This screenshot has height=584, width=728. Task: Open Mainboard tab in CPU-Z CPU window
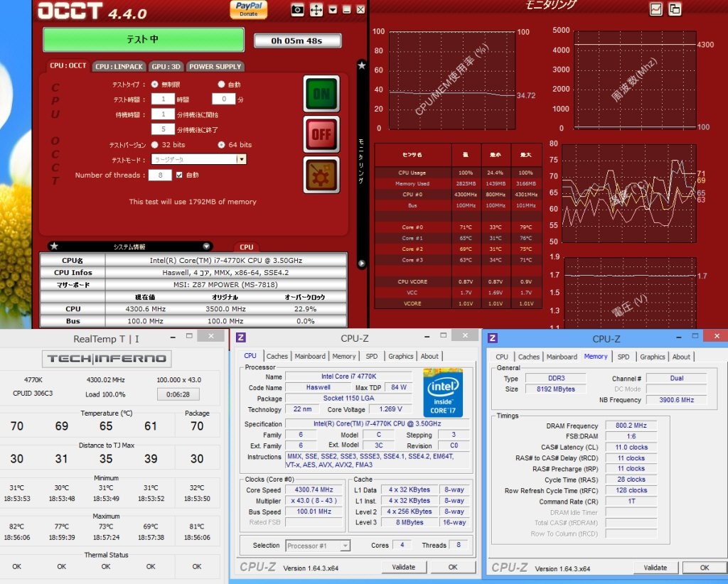pos(310,356)
